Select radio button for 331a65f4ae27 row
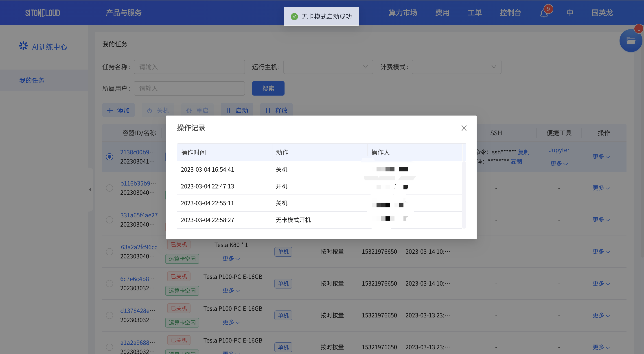The image size is (644, 354). (x=110, y=220)
